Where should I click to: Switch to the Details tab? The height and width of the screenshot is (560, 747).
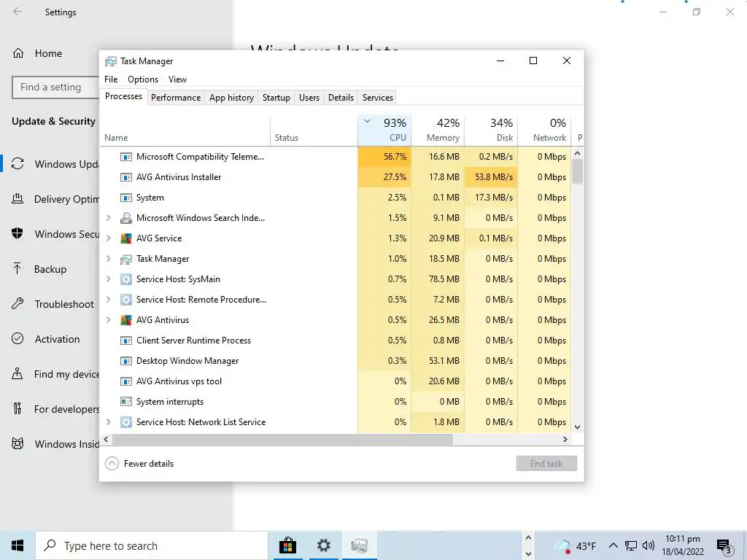pos(341,98)
